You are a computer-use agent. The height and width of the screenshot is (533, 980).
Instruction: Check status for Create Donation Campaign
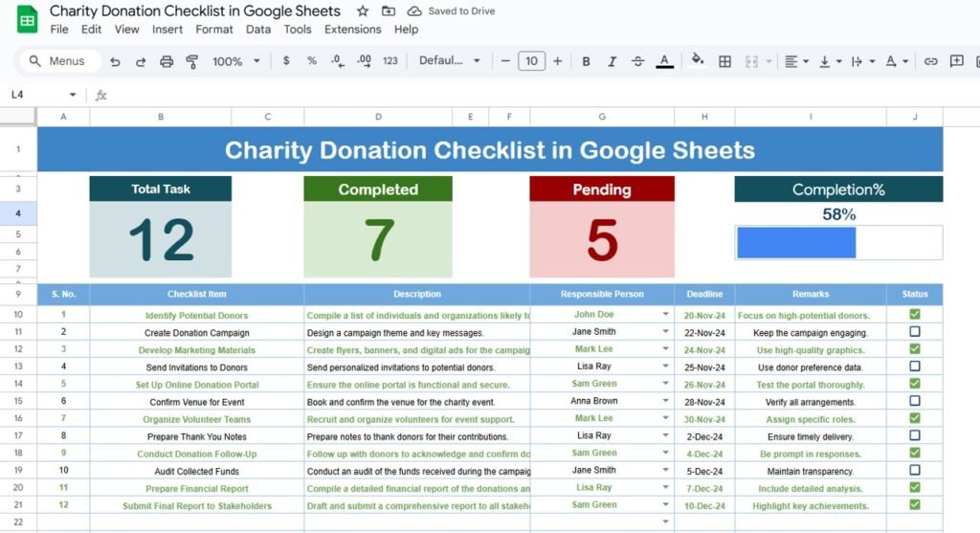(x=915, y=332)
